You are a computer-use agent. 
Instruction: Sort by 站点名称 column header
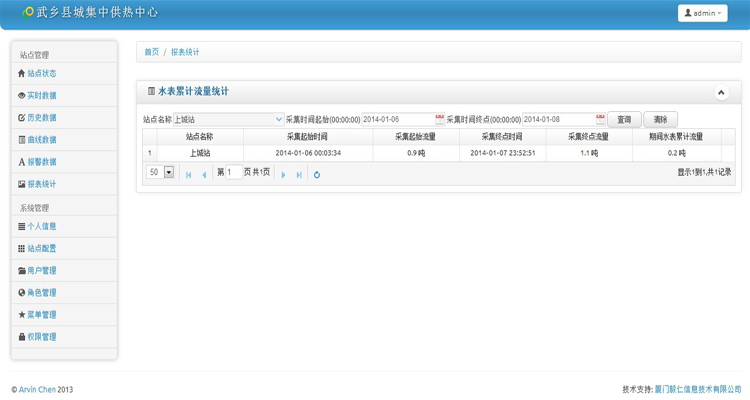200,137
